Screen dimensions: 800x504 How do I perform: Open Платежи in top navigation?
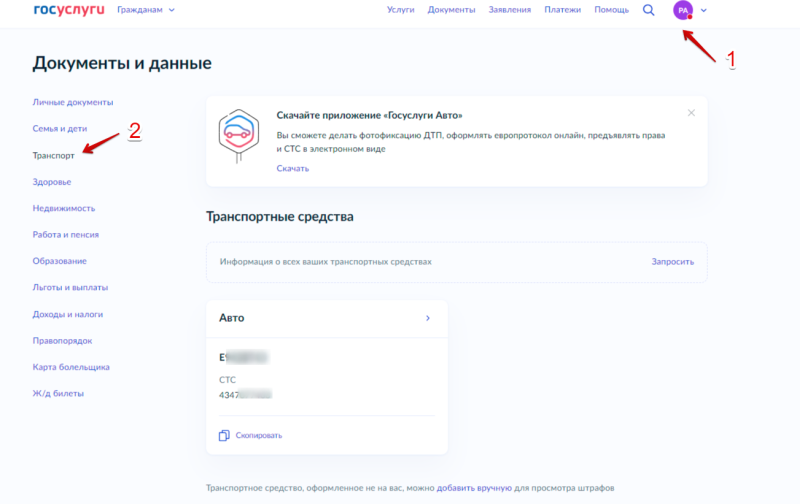click(x=564, y=10)
